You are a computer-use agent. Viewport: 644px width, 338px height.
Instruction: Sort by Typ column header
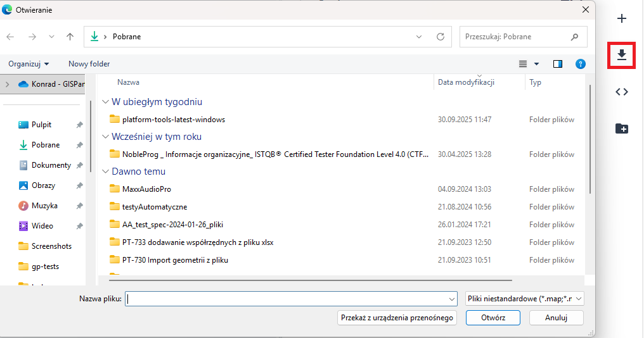pyautogui.click(x=535, y=82)
